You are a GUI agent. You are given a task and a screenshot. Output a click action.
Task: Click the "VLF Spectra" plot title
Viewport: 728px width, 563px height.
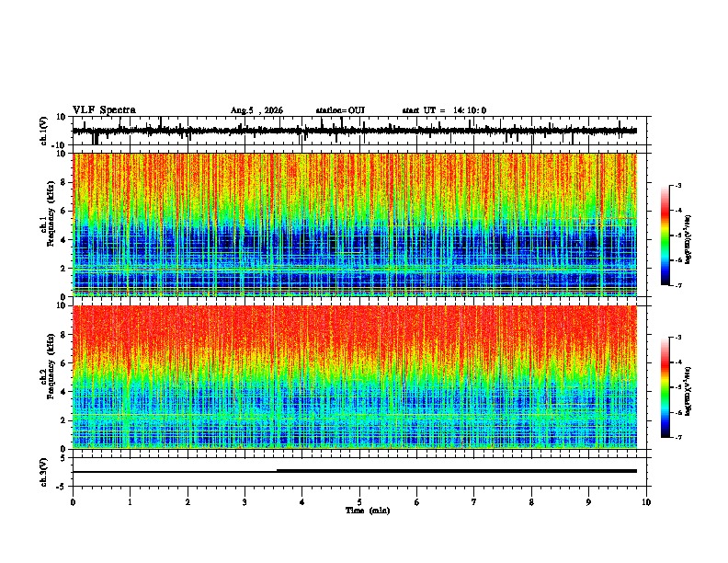pyautogui.click(x=104, y=110)
